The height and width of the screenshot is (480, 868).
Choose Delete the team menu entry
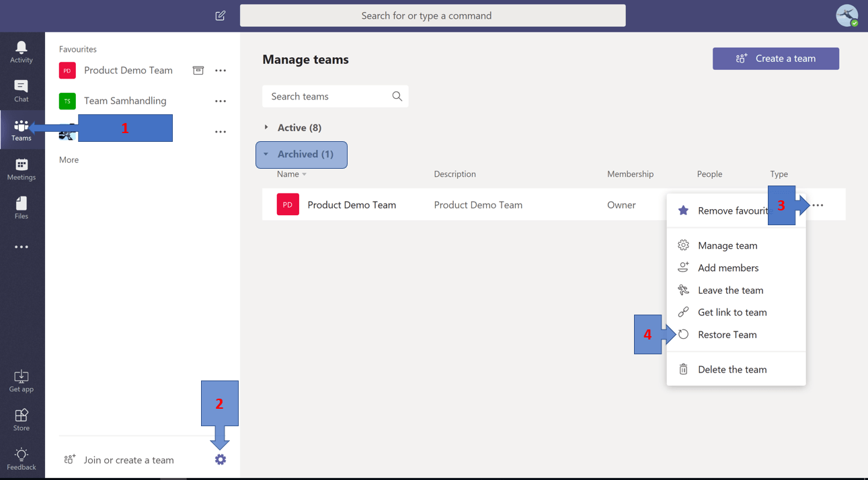click(732, 370)
